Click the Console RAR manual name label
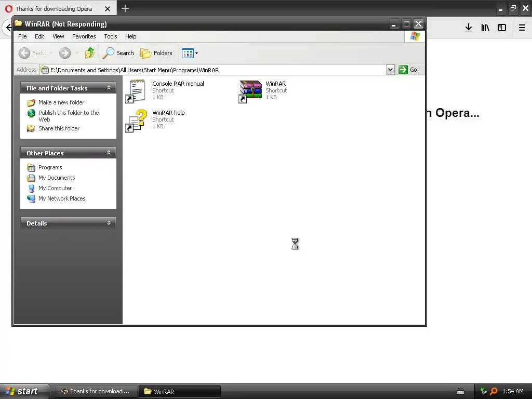This screenshot has height=399, width=532. pos(178,84)
